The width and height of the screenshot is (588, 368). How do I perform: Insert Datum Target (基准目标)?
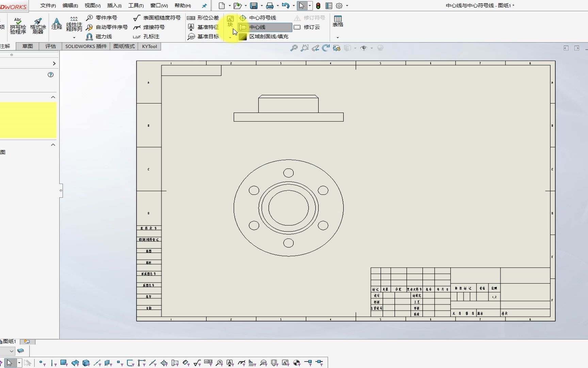point(203,36)
